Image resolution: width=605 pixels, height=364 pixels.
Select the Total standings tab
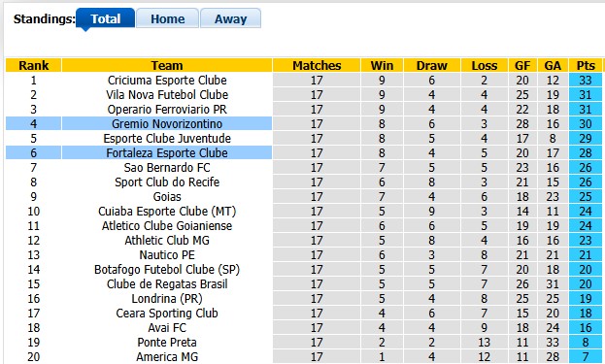click(105, 18)
